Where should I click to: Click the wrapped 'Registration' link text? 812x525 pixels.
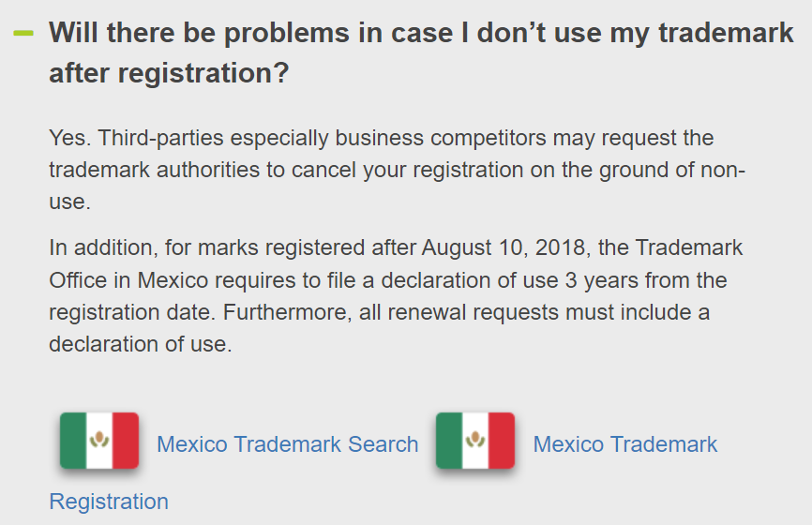pos(109,502)
